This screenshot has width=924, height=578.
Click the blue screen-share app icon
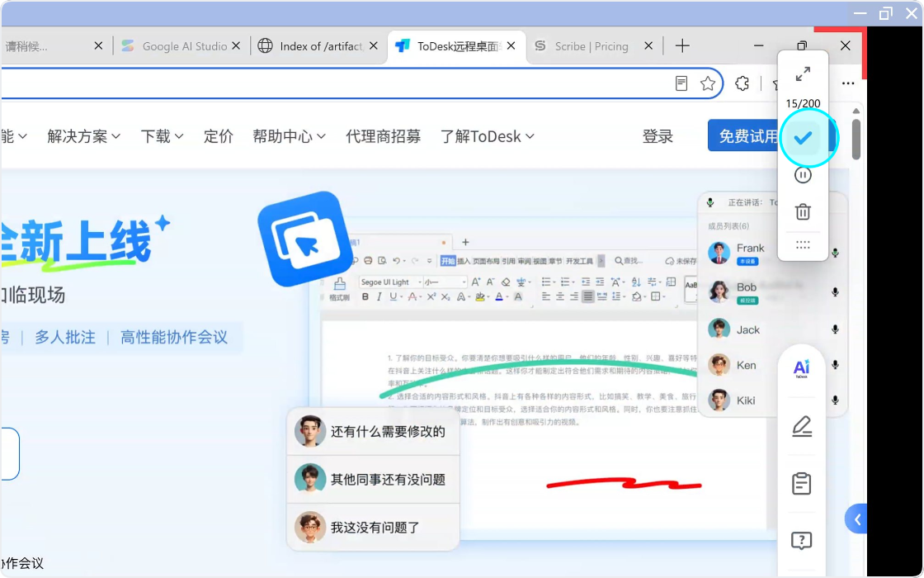coord(305,239)
